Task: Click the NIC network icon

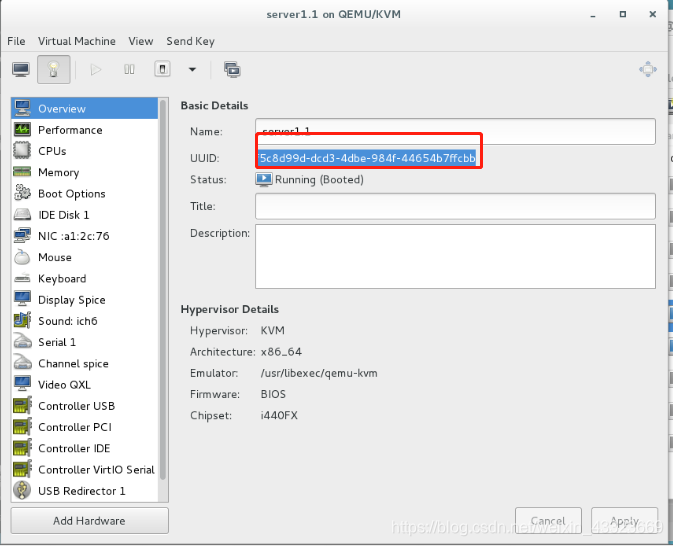Action: click(x=22, y=235)
